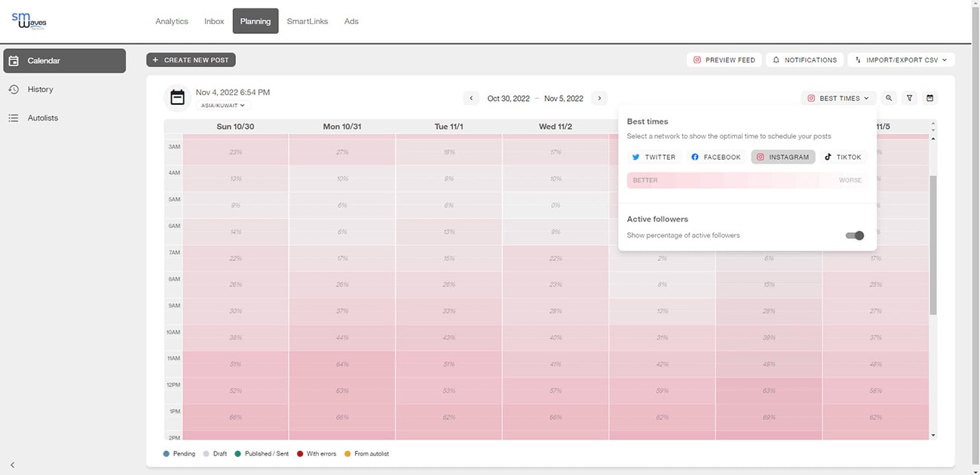This screenshot has height=475, width=980.
Task: Select TikTok as best-times network
Action: point(843,157)
